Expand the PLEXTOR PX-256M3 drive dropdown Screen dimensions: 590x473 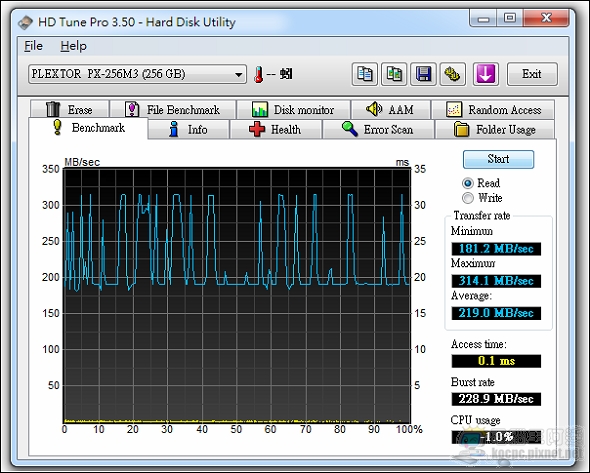[x=137, y=74]
